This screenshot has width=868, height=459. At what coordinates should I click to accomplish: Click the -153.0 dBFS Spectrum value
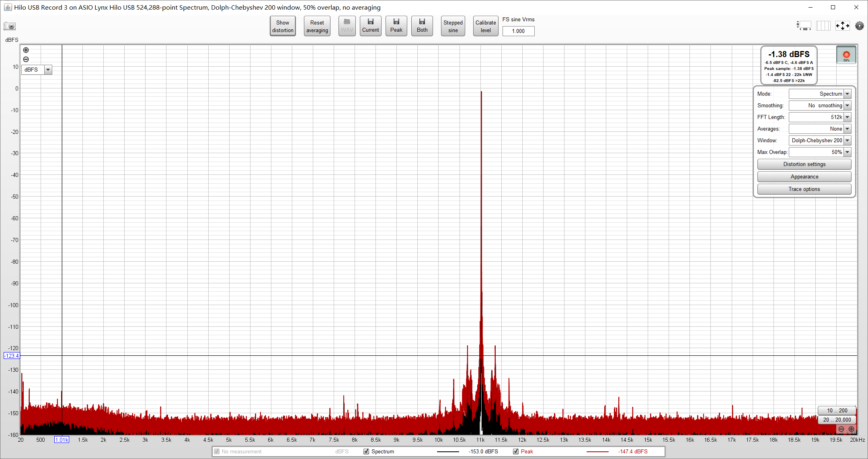pyautogui.click(x=483, y=452)
